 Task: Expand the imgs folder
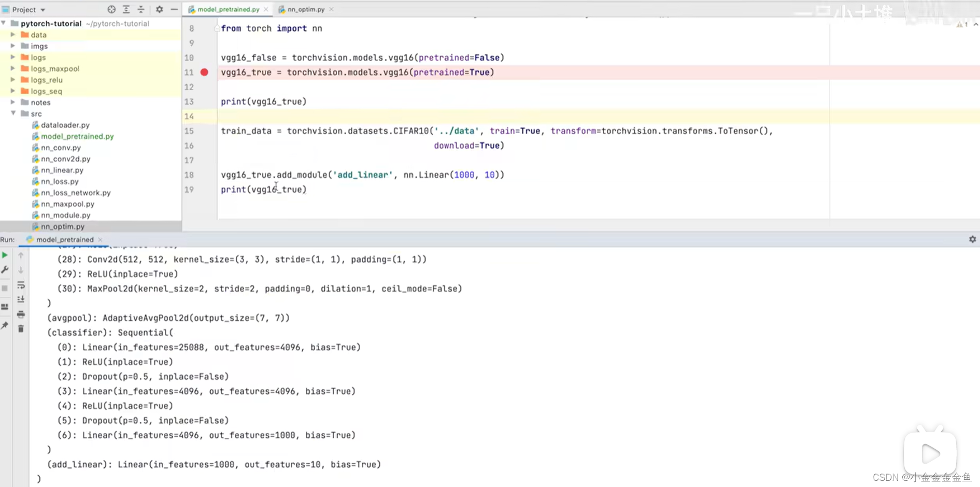click(13, 46)
